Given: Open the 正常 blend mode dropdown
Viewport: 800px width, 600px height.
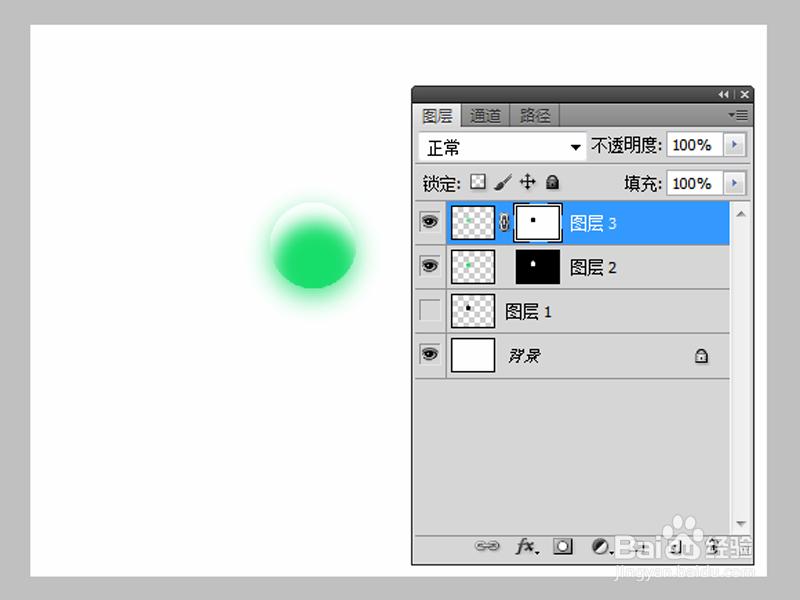Looking at the screenshot, I should (x=502, y=147).
